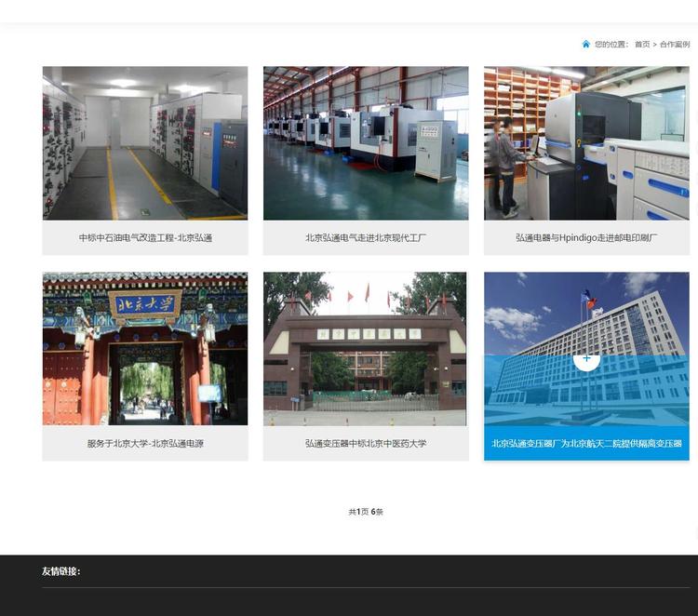Click the 北京大学 plaque in the gate photo

pyautogui.click(x=145, y=303)
